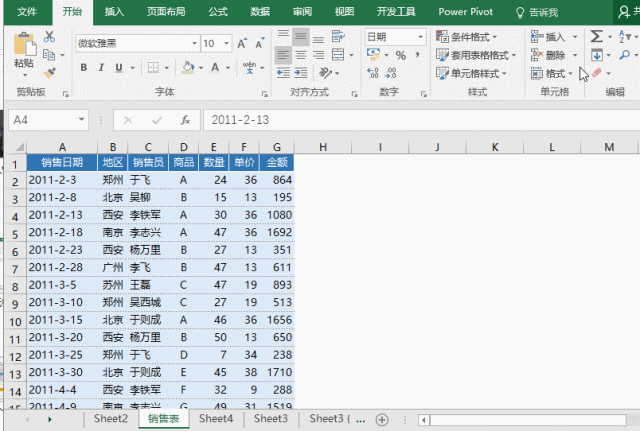Click the 单元格样式 button
The height and width of the screenshot is (431, 640).
point(471,73)
